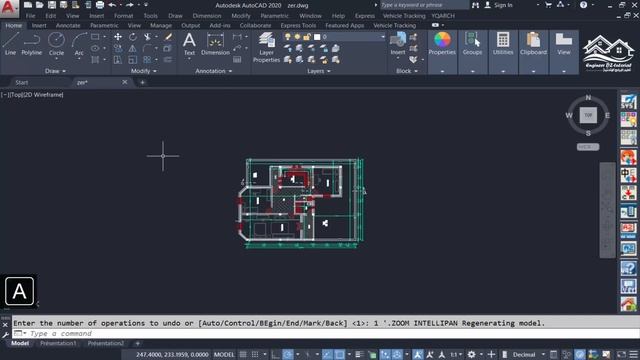Open the Dimension menu
The image size is (640, 360).
coord(207,16)
